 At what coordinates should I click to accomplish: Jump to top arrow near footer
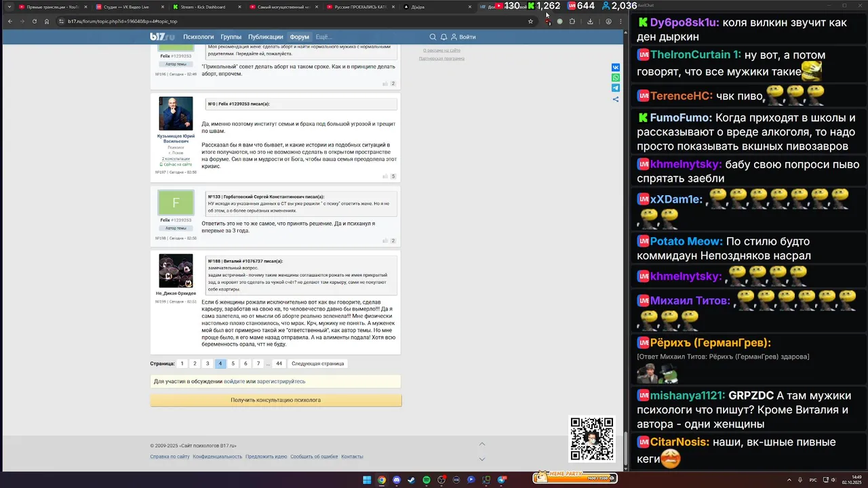pyautogui.click(x=482, y=444)
